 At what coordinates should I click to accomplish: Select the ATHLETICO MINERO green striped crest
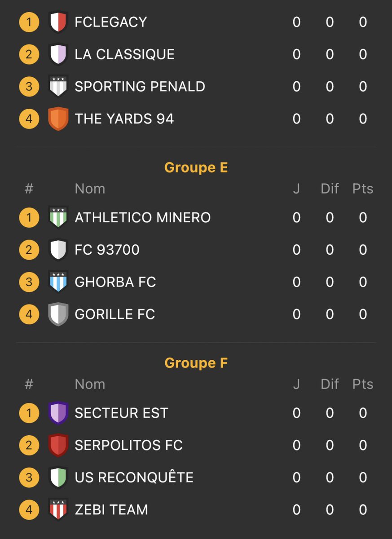pos(58,217)
